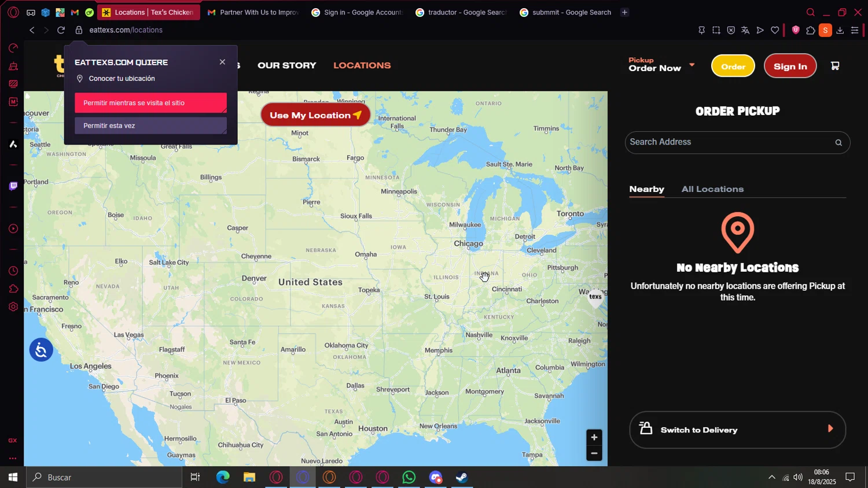Screen dimensions: 868x488
Task: Select the All Locations tab
Action: pyautogui.click(x=712, y=189)
